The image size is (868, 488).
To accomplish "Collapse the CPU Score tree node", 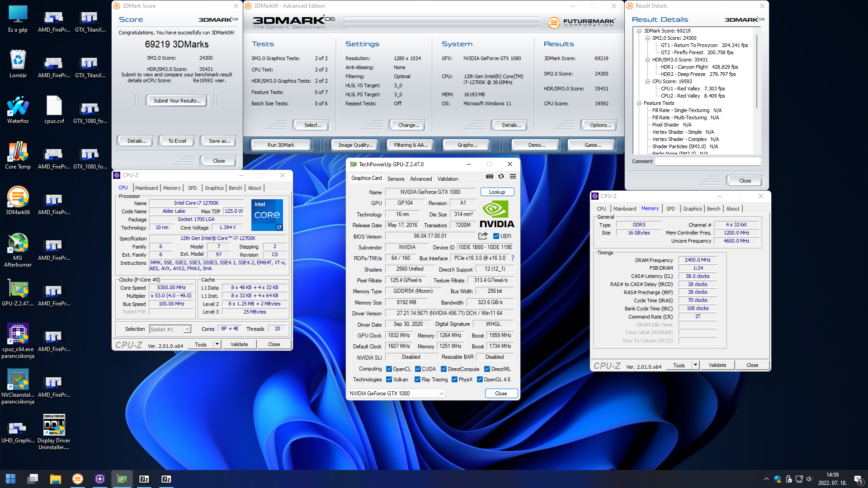I will (x=647, y=81).
